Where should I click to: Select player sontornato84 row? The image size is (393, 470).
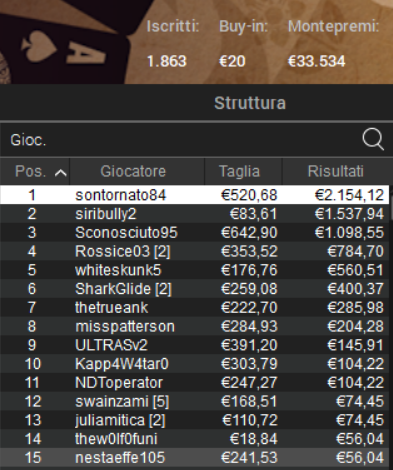pos(195,195)
